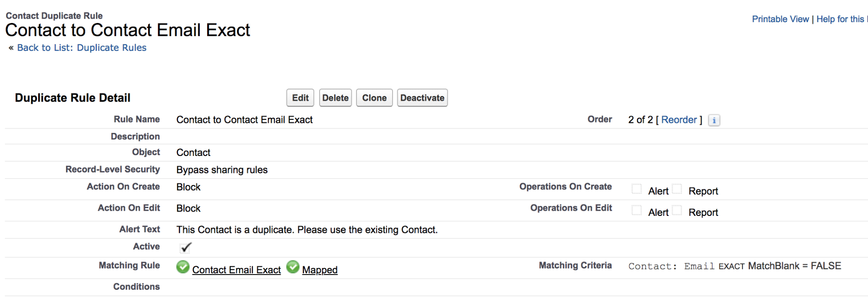Deactivate the duplicate rule

click(422, 98)
